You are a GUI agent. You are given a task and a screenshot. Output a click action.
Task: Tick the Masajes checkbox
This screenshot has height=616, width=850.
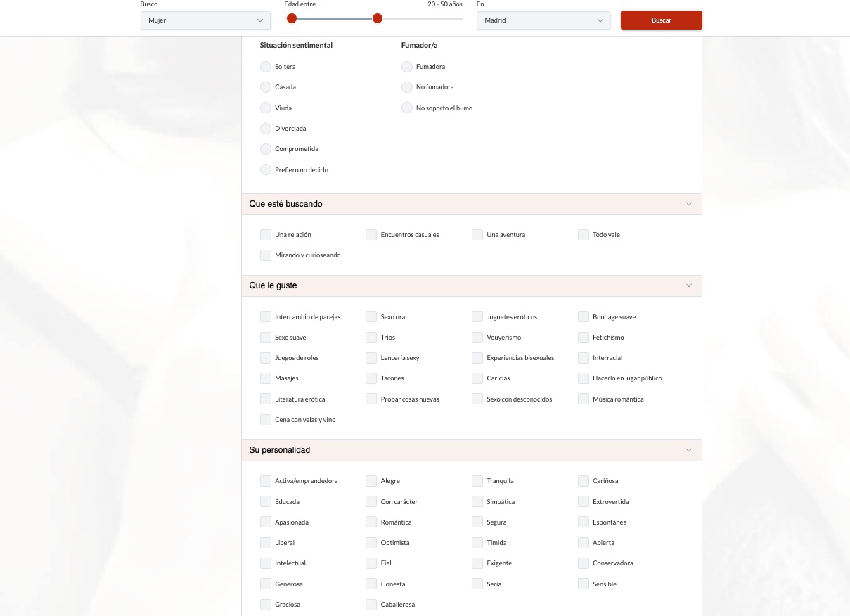tap(266, 378)
